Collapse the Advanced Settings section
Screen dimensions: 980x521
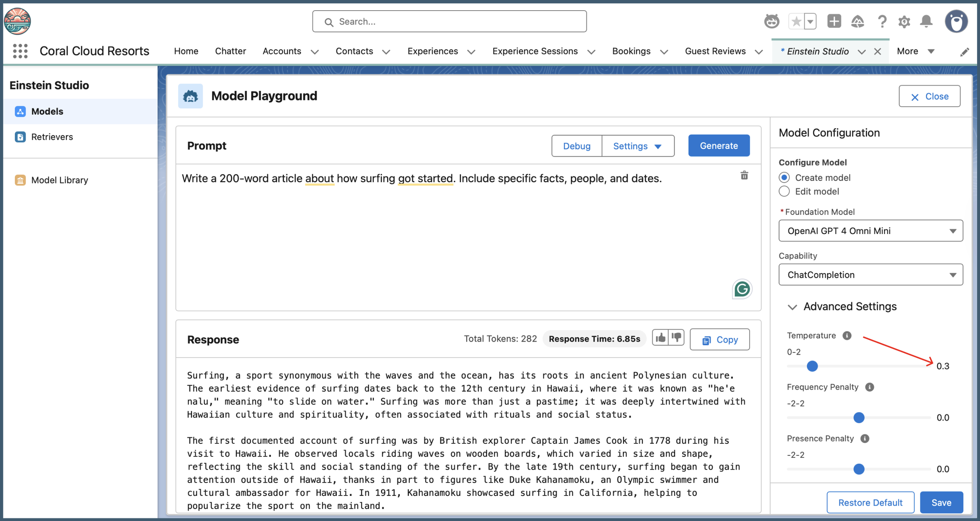click(792, 307)
